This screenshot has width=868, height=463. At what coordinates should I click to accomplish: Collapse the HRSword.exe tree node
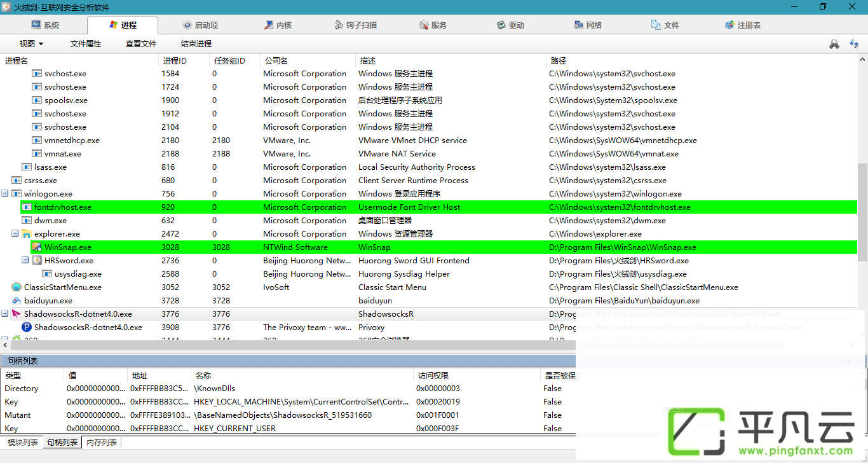click(25, 260)
